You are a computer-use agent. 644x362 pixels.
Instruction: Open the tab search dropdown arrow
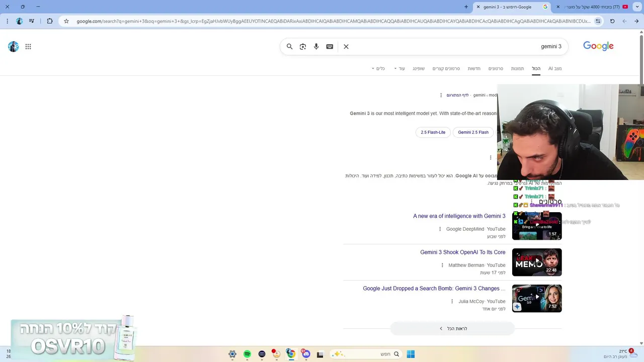(x=636, y=7)
